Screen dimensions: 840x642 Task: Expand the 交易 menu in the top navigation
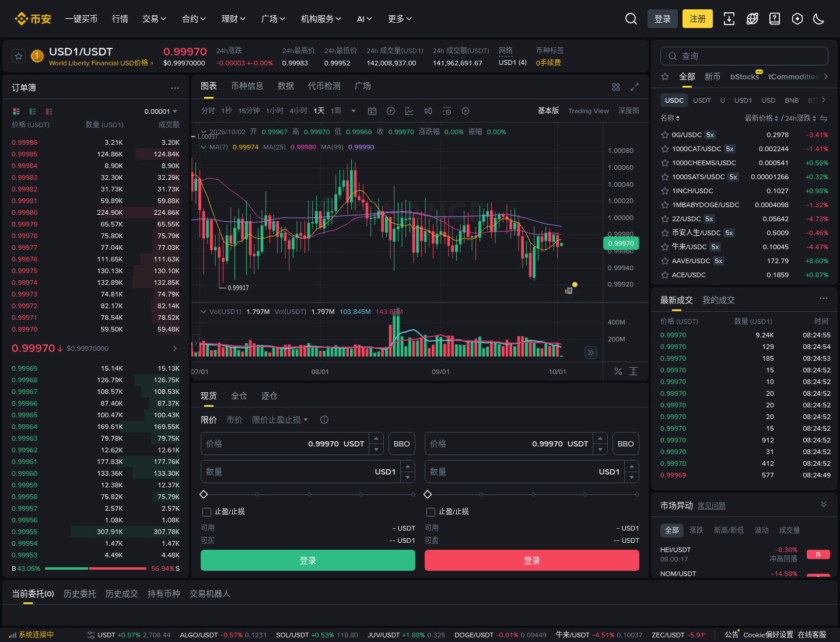[155, 19]
